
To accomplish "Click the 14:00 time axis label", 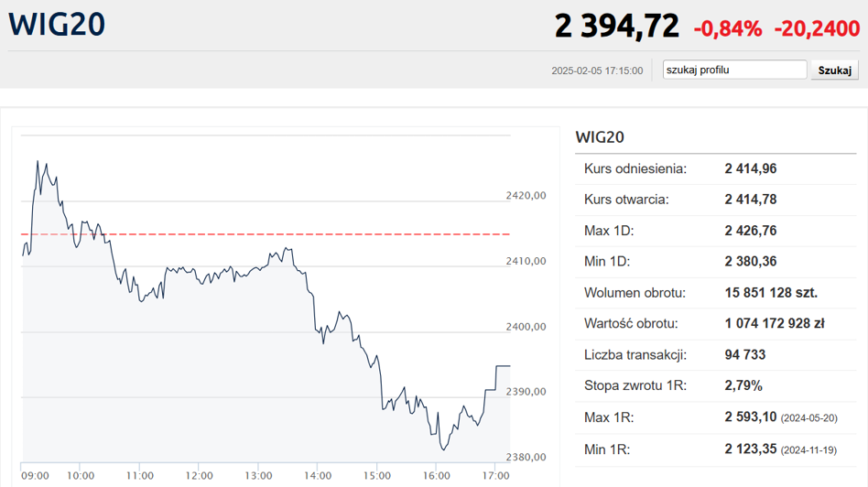I will 318,476.
